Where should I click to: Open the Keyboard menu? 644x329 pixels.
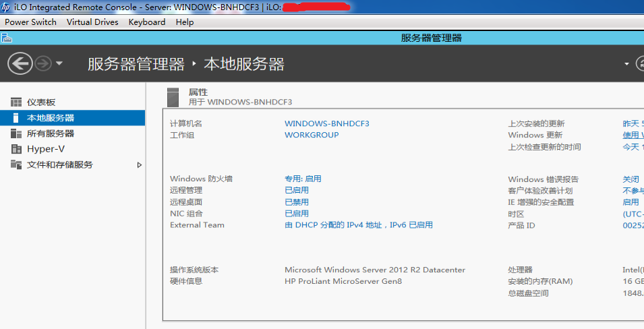tap(147, 22)
